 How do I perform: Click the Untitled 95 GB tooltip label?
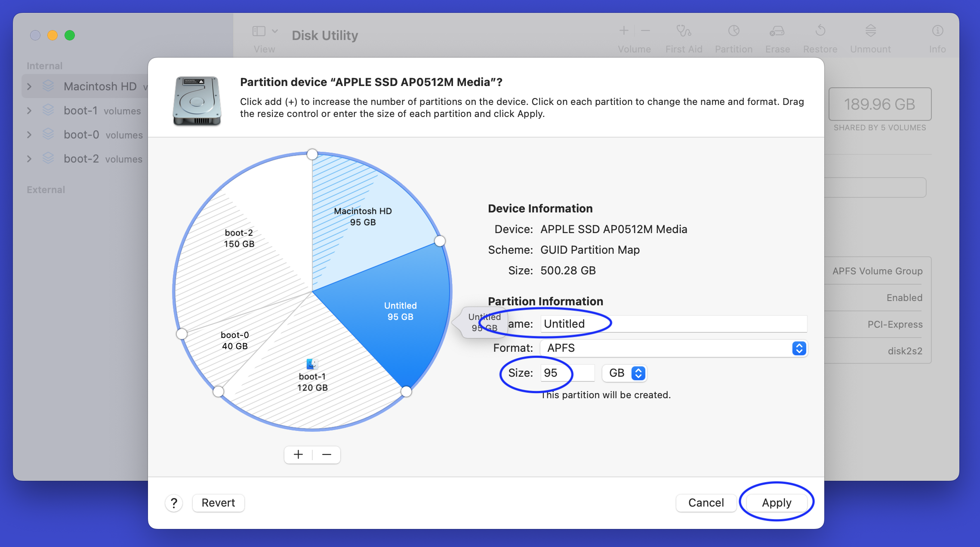click(x=484, y=322)
